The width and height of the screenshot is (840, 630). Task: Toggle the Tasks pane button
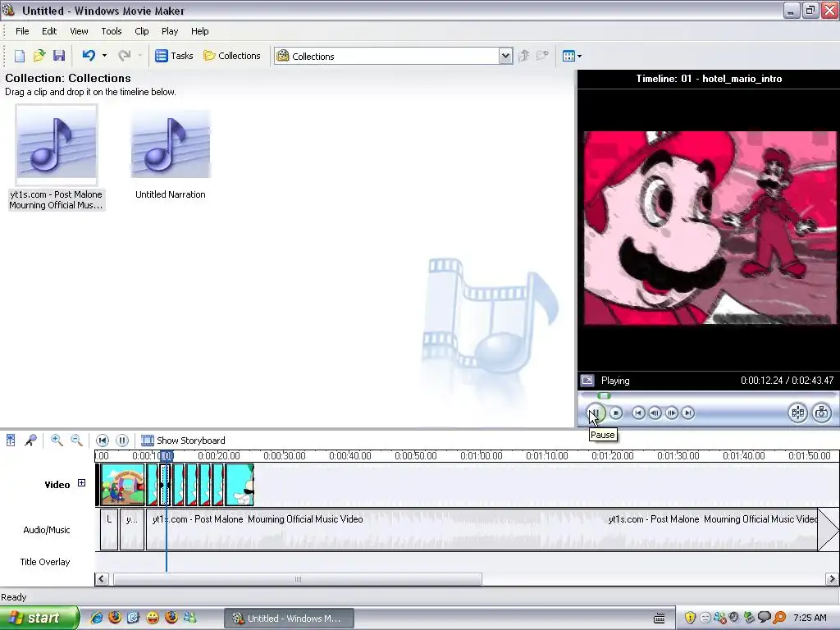[174, 56]
